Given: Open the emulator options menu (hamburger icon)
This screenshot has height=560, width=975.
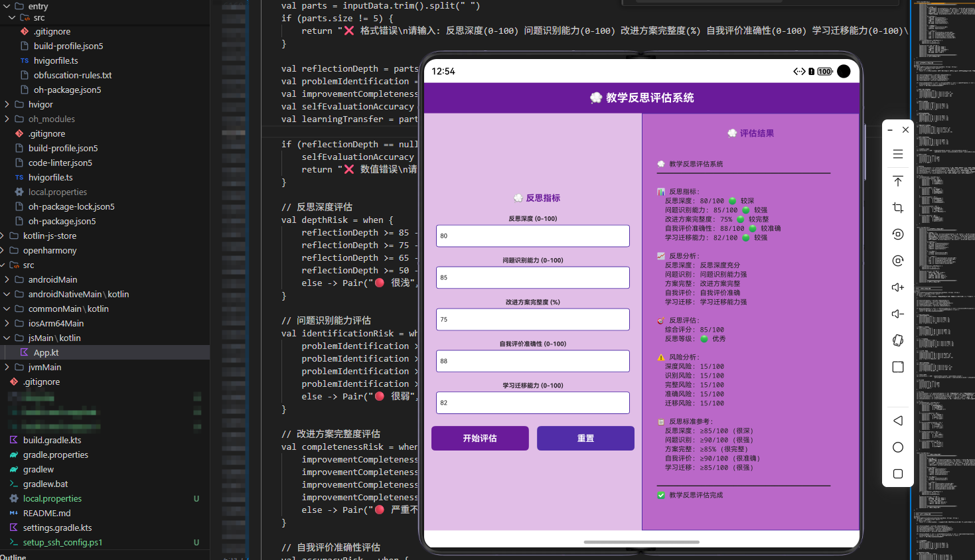Looking at the screenshot, I should click(897, 153).
